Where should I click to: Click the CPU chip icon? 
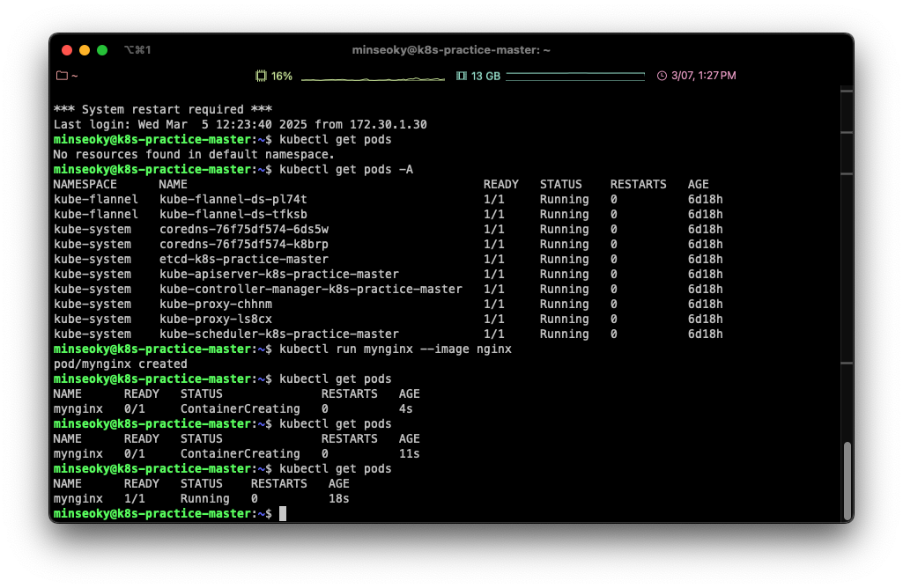(x=261, y=76)
